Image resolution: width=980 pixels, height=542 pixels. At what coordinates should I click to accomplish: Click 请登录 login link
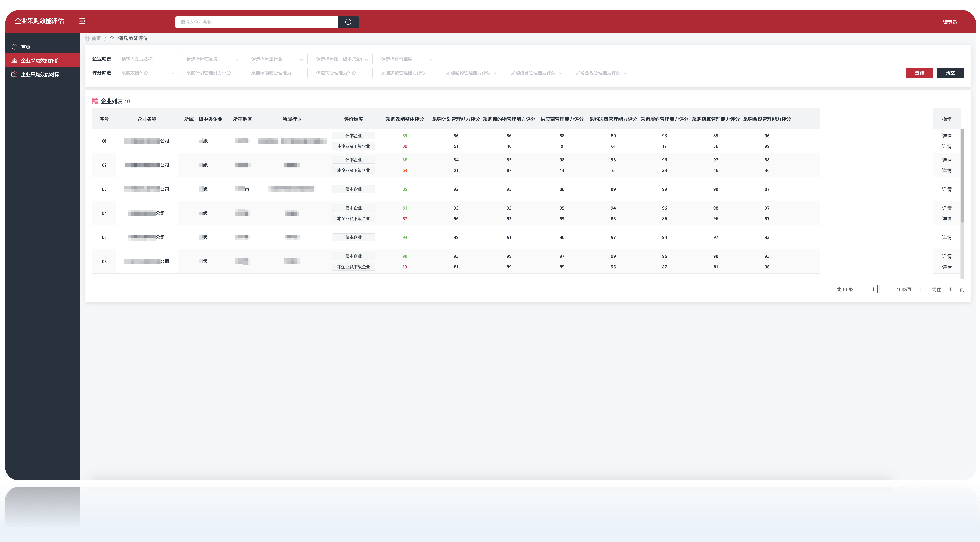pyautogui.click(x=950, y=22)
